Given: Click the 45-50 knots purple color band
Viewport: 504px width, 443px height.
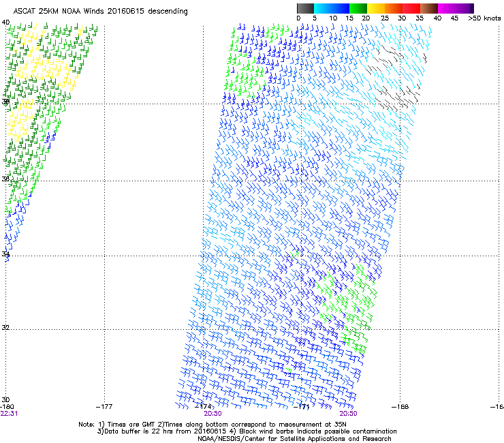Looking at the screenshot, I should click(464, 8).
